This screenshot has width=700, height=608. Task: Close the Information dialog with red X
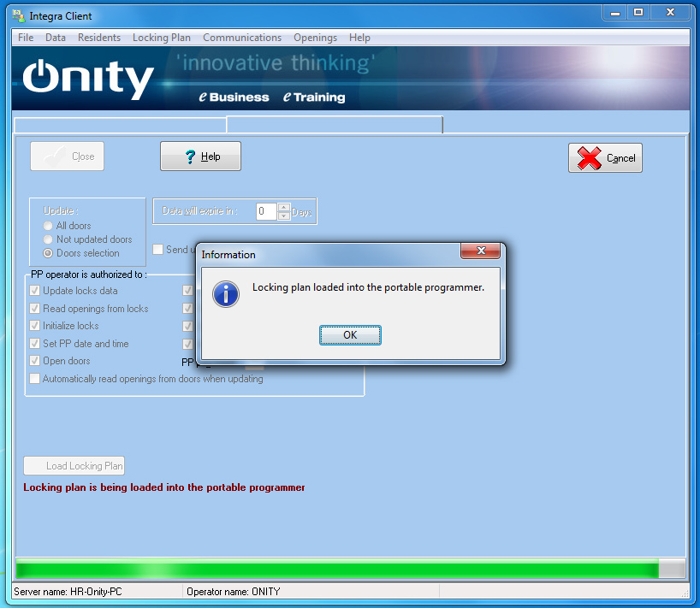480,251
